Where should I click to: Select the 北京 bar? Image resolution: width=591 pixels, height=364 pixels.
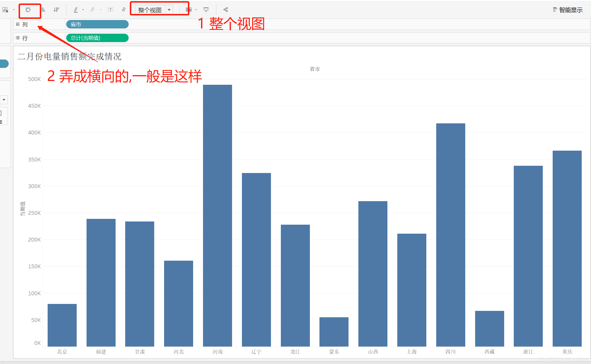62,325
